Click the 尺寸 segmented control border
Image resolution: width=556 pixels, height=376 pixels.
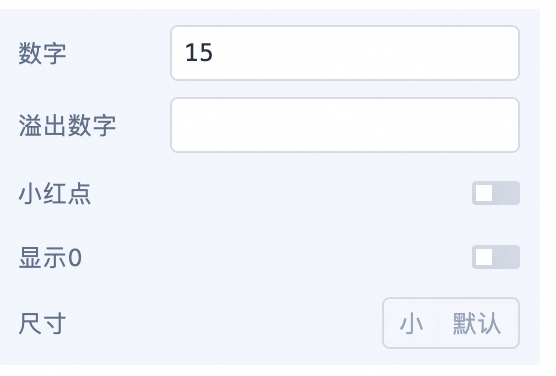pyautogui.click(x=451, y=299)
